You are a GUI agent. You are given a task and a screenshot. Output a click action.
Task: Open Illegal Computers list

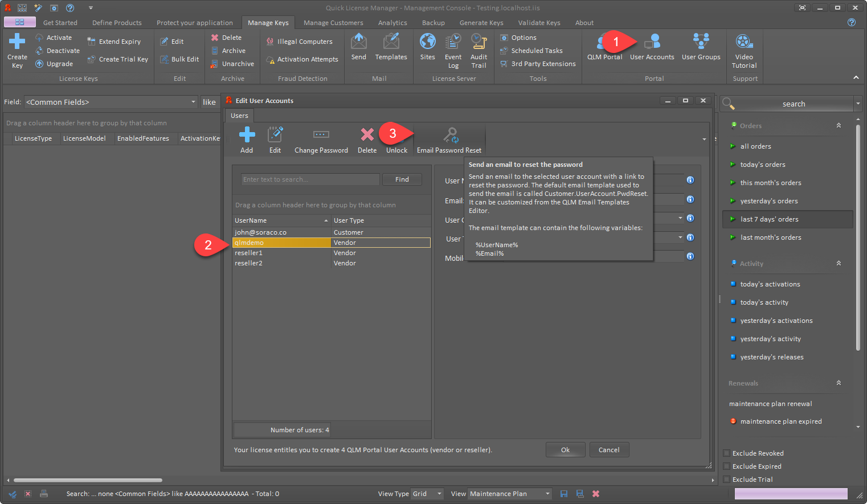pos(299,42)
